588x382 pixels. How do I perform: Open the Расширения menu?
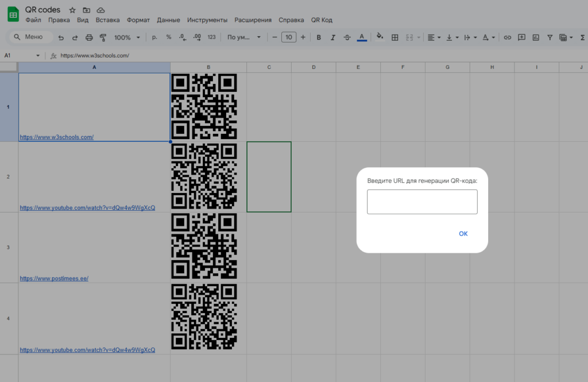click(x=253, y=20)
